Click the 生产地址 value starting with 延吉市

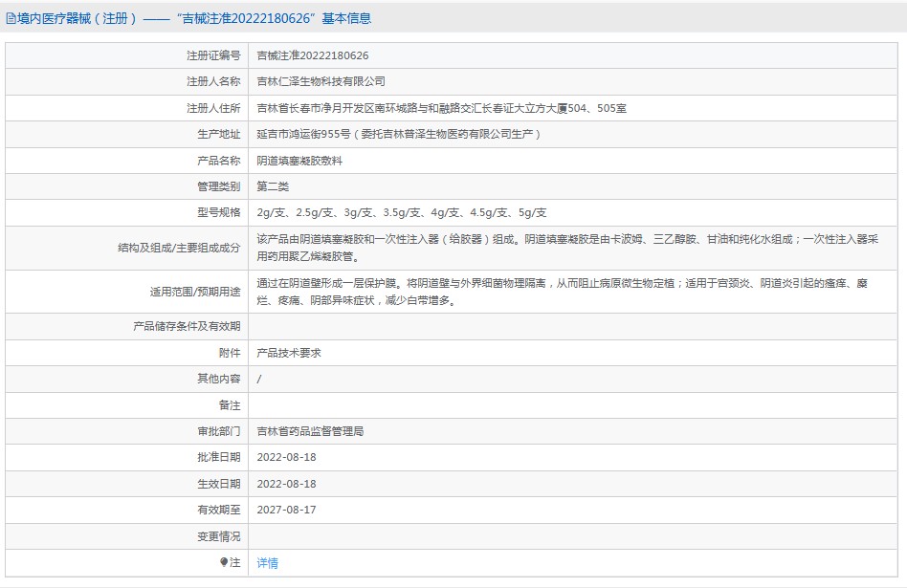tap(400, 135)
